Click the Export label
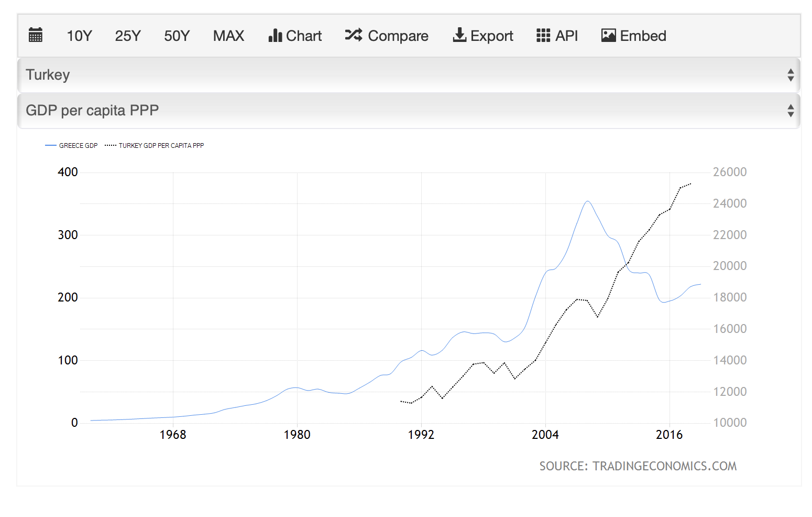Image resolution: width=812 pixels, height=517 pixels. pos(491,36)
